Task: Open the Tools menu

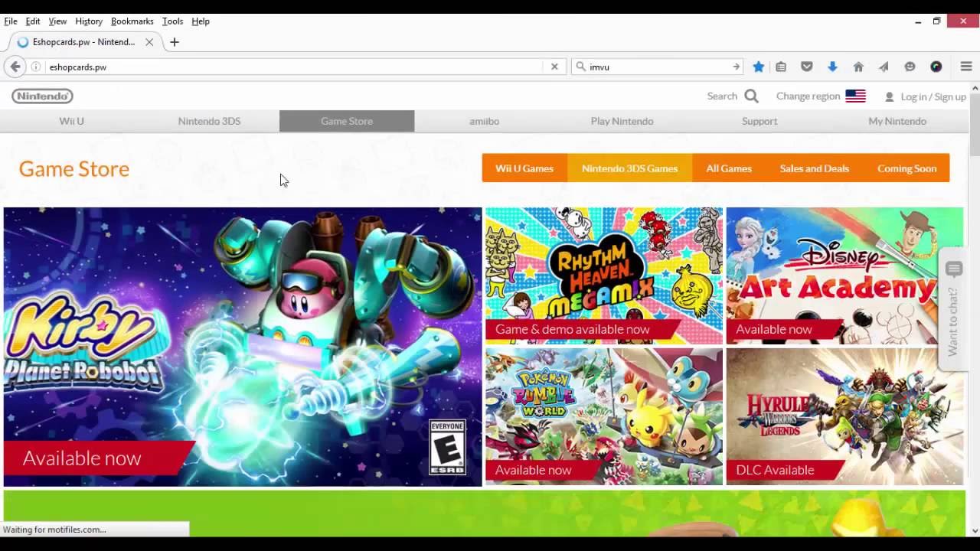Action: click(172, 21)
